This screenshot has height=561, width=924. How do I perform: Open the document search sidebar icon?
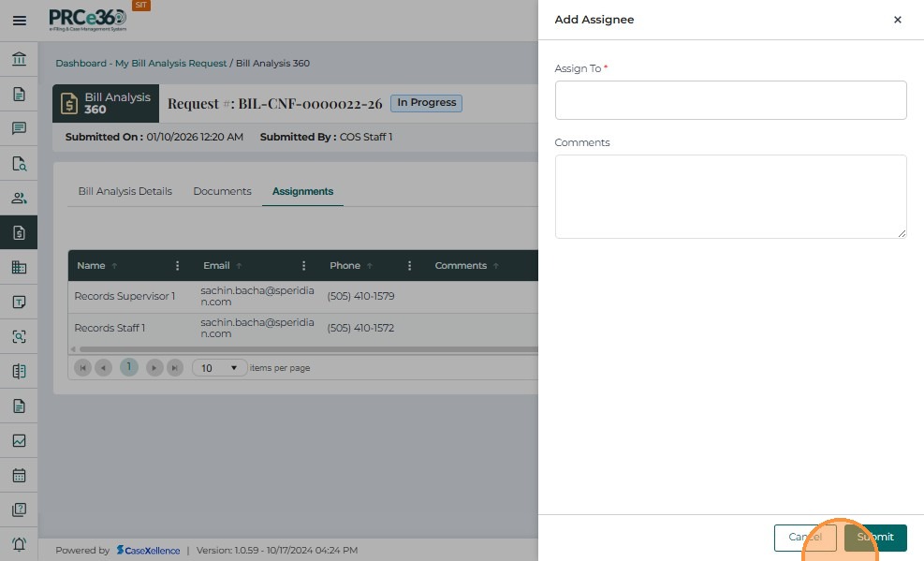19,163
